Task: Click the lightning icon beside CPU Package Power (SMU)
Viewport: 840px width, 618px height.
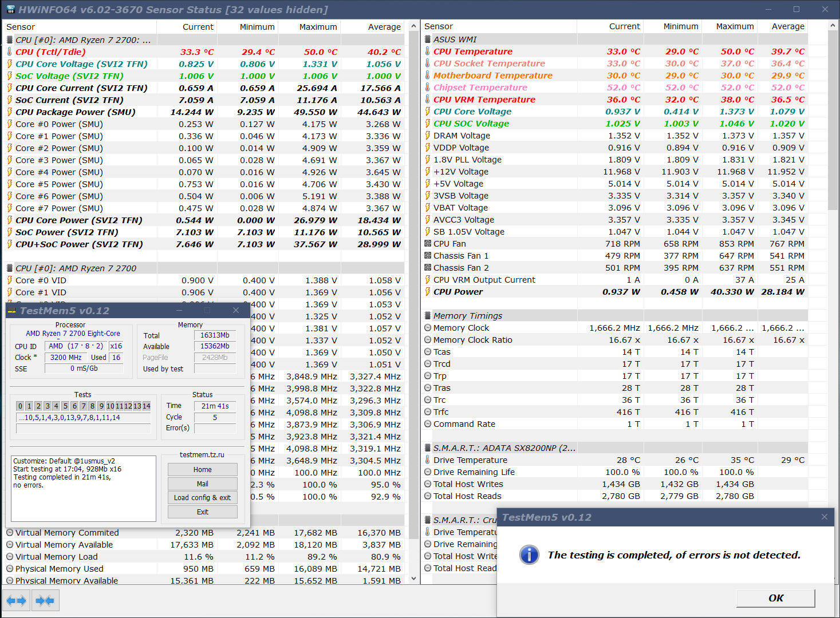Action: pos(9,112)
